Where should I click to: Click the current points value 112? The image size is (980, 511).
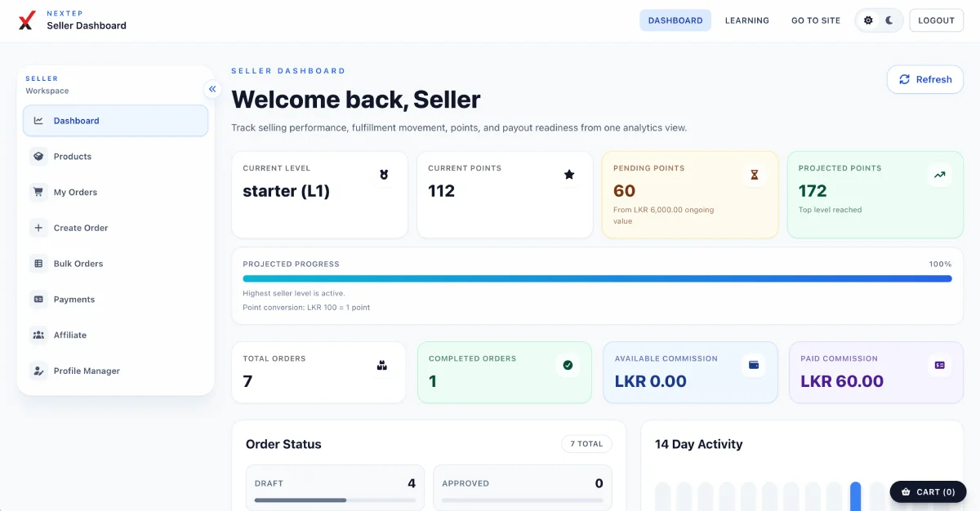tap(442, 191)
